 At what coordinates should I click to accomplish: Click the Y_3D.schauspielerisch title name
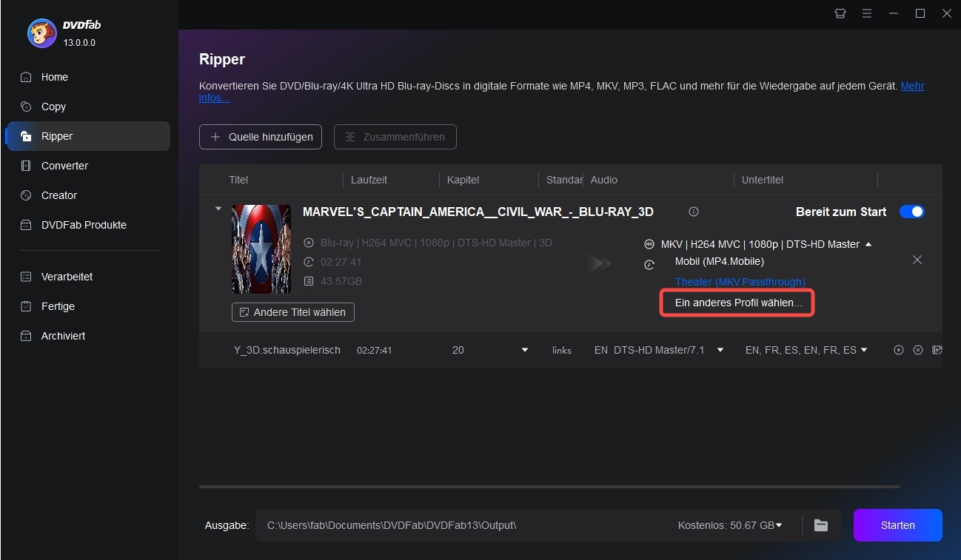[287, 350]
